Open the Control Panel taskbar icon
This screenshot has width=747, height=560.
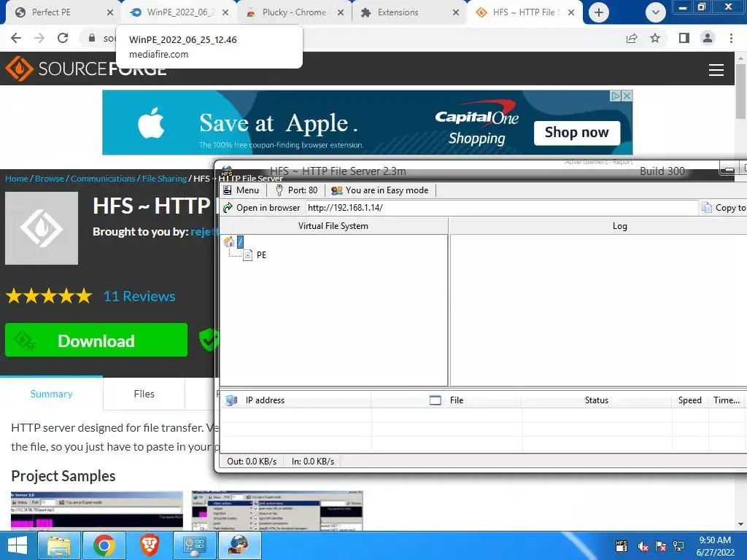[194, 545]
